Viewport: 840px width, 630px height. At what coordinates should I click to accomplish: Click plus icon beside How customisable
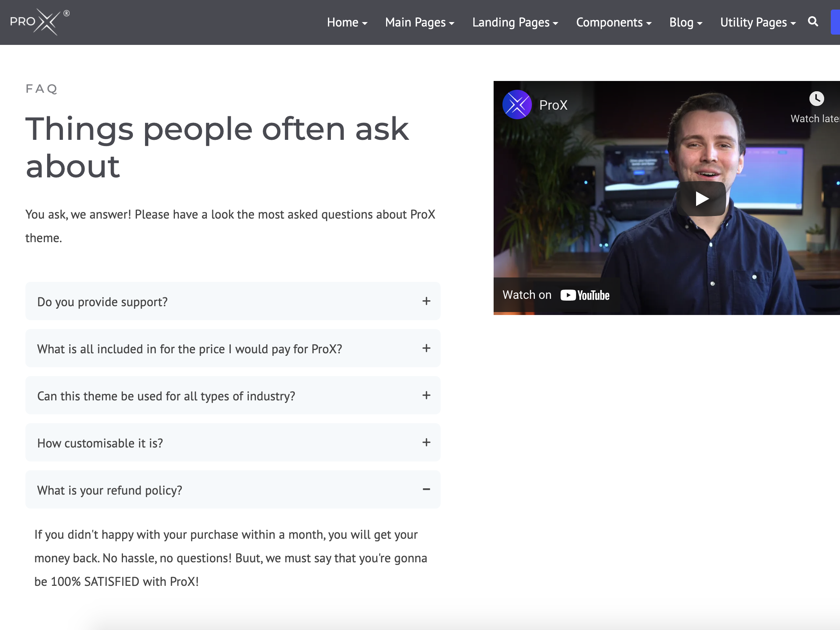(426, 442)
